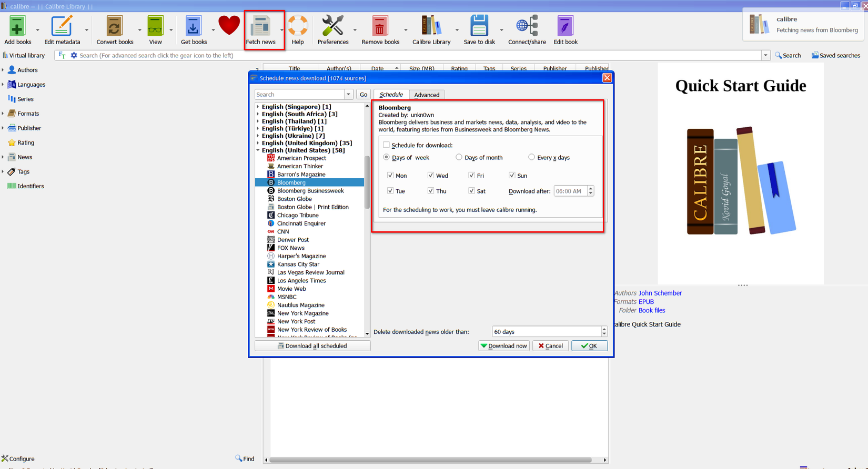The height and width of the screenshot is (469, 868).
Task: Click the Download now button
Action: [504, 346]
